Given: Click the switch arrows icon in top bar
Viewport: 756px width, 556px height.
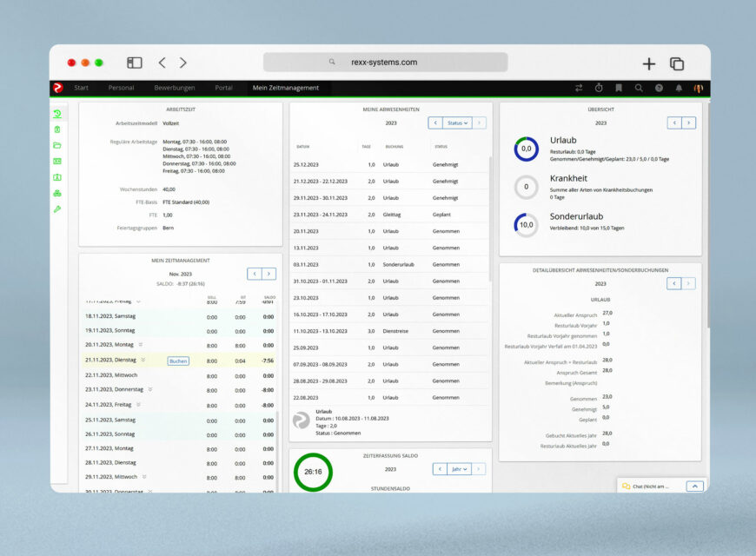Looking at the screenshot, I should [579, 88].
